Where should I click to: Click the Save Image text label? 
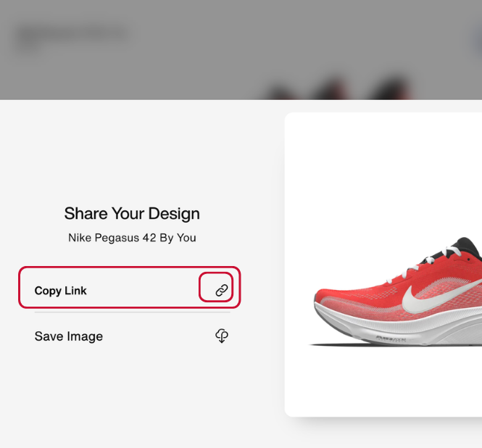click(x=69, y=336)
